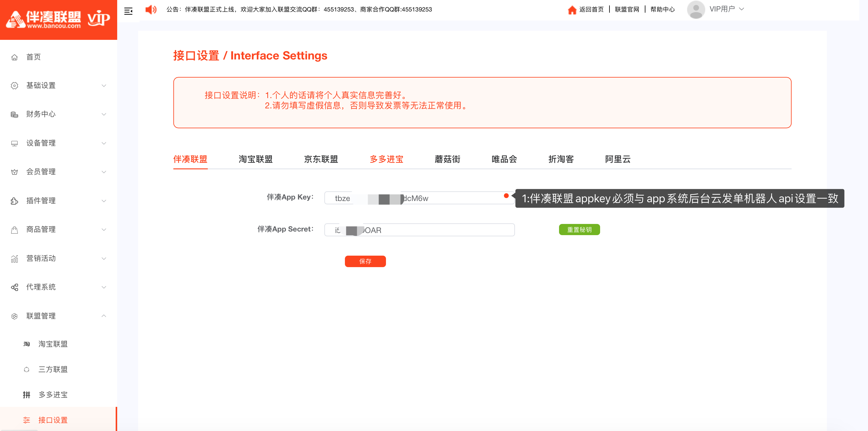868x431 pixels.
Task: Click the 联盟管理 cube icon
Action: [14, 316]
